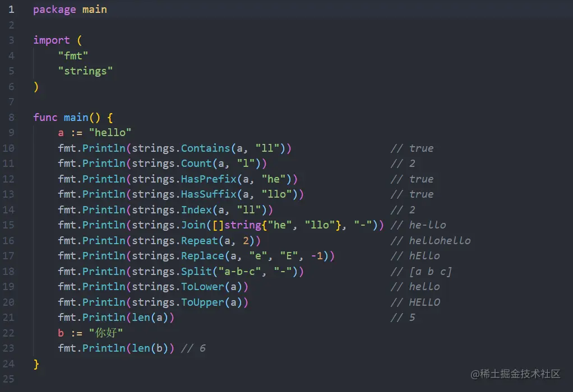Viewport: 573px width, 392px height.
Task: Click line number 15 in the gutter
Action: point(8,225)
